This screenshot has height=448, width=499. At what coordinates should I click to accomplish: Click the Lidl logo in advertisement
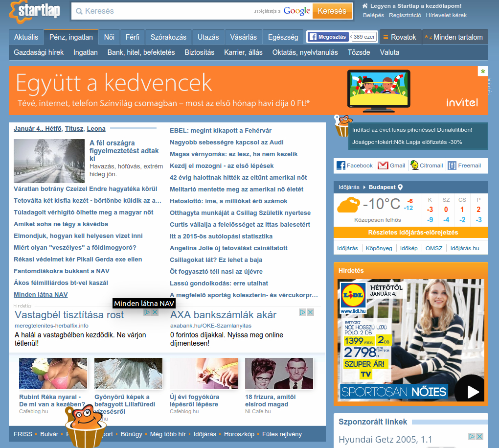pyautogui.click(x=353, y=295)
